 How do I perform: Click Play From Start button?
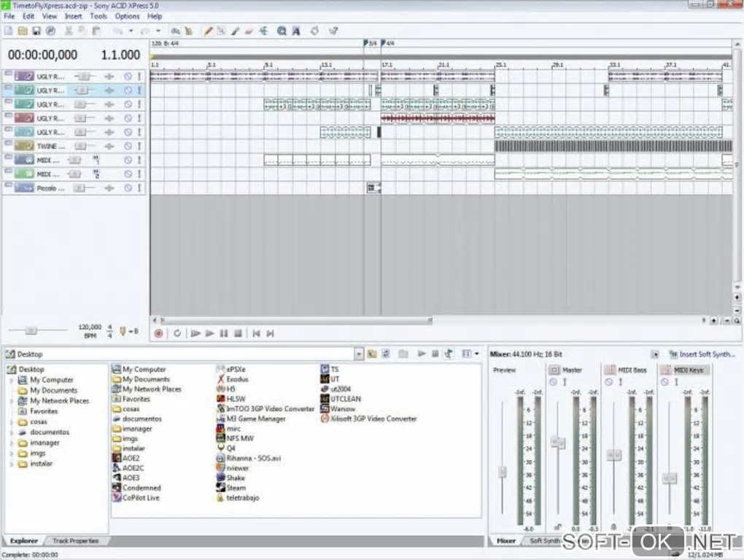(x=195, y=333)
